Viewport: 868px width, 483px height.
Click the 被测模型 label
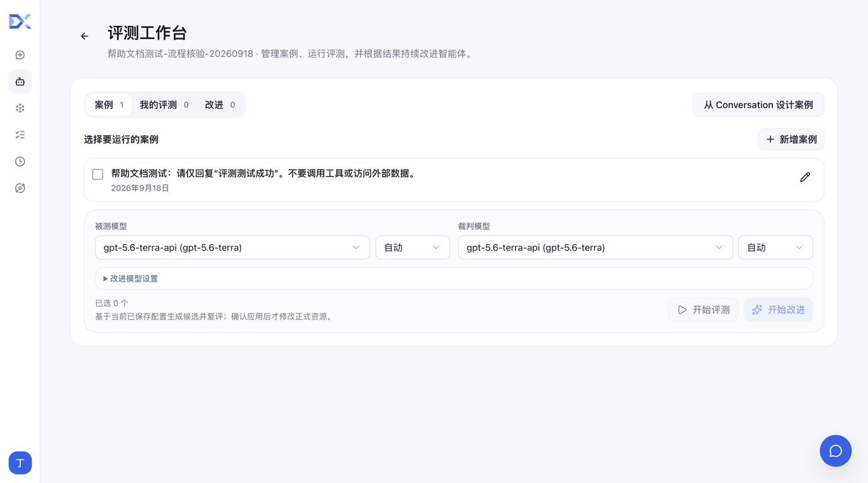[111, 226]
